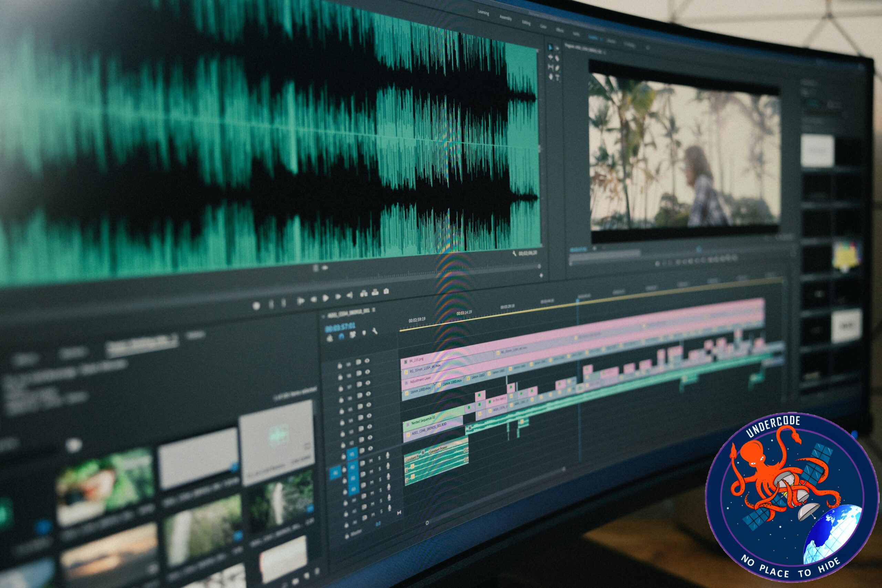
Task: Select the Nested Sequence 02 clip
Action: tap(433, 418)
